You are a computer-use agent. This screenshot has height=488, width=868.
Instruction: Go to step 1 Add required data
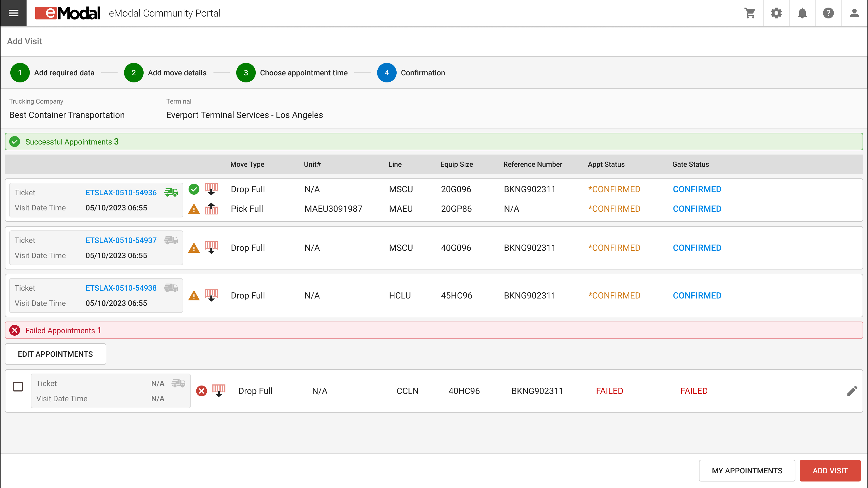point(52,72)
